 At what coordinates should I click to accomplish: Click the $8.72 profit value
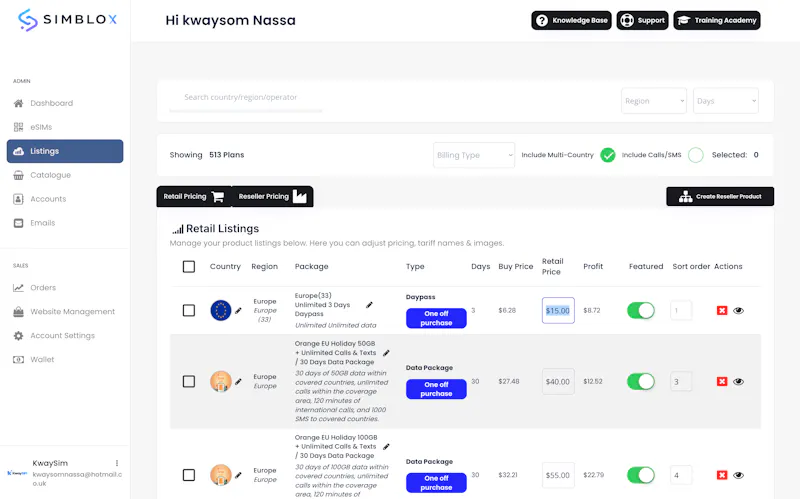tap(592, 310)
